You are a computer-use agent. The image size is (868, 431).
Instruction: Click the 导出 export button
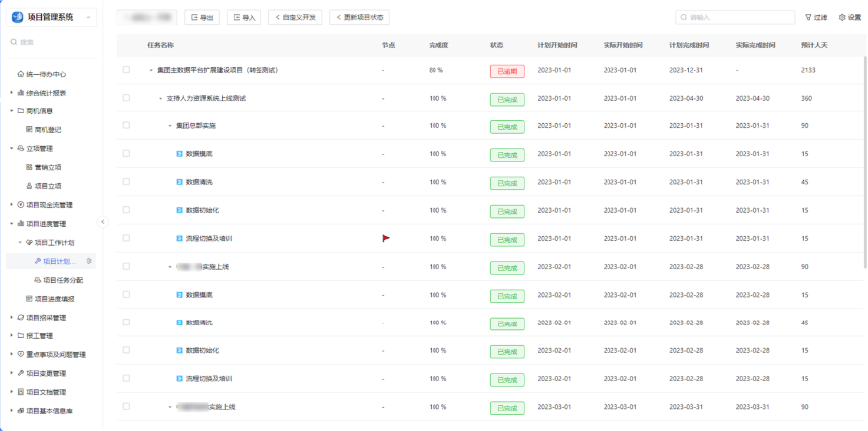pos(201,17)
